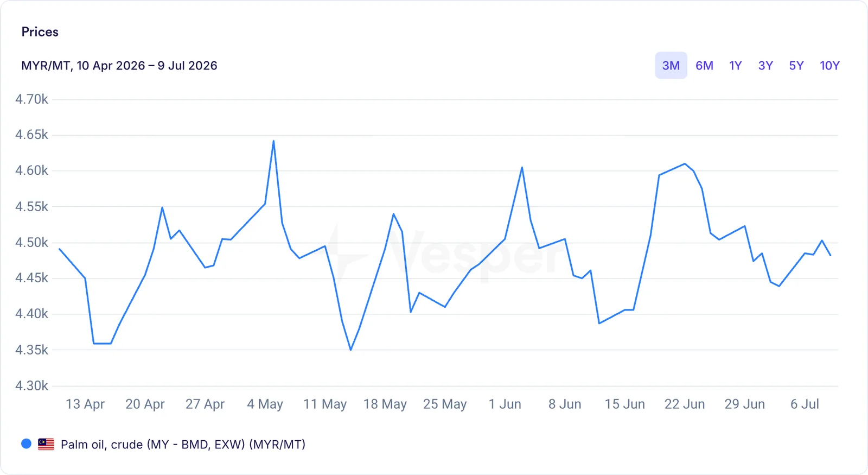The image size is (868, 475).
Task: Show the 10Y price history
Action: tap(829, 66)
